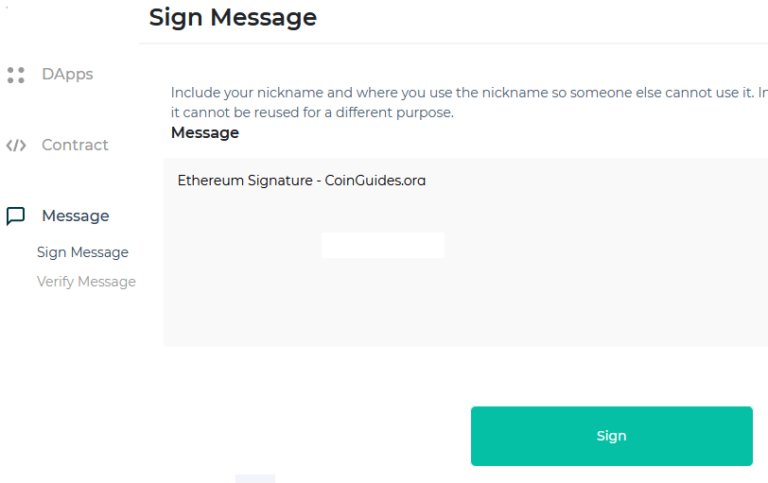Screen dimensions: 768x483
Task: Select the Sign Message submenu item
Action: click(83, 252)
